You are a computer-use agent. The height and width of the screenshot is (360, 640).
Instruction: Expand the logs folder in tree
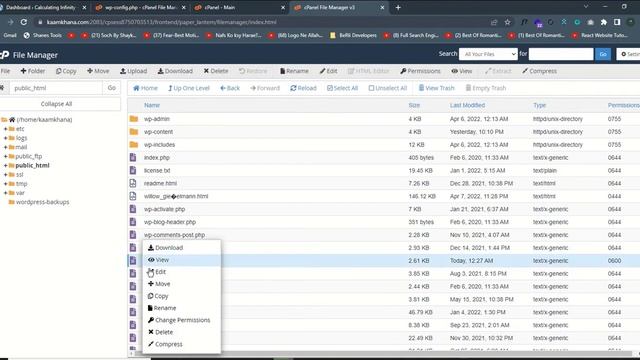click(6, 138)
